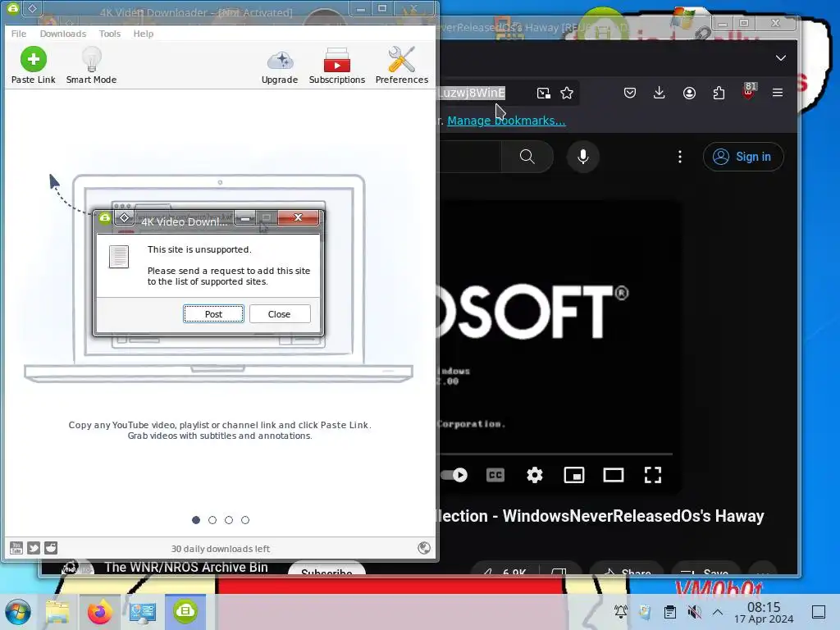Image resolution: width=840 pixels, height=630 pixels.
Task: Toggle the YouTube autoplay switch
Action: [x=454, y=475]
